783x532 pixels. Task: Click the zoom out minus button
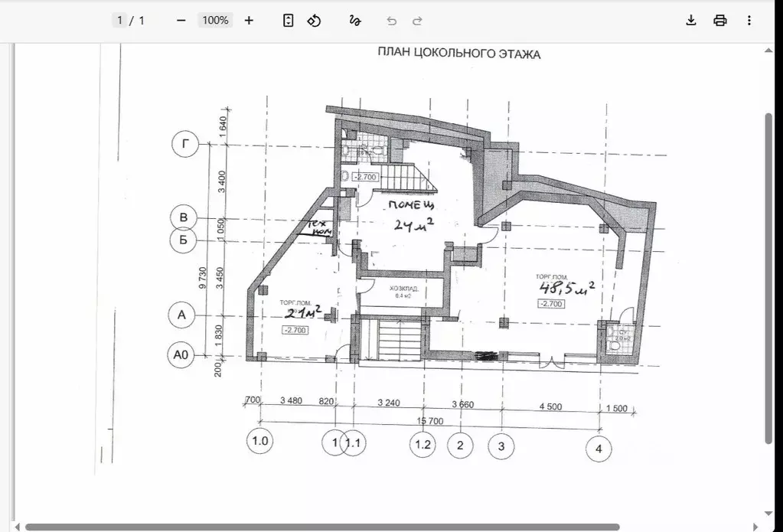[181, 21]
